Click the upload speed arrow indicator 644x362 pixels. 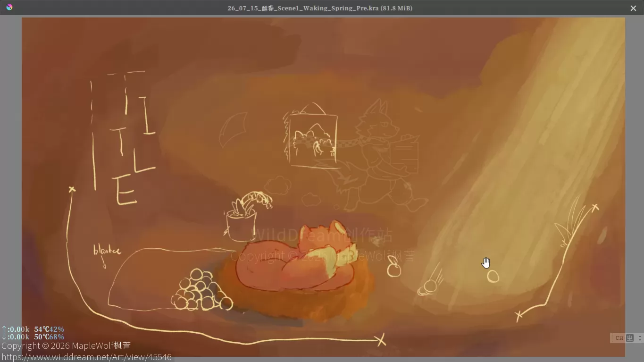pos(4,329)
